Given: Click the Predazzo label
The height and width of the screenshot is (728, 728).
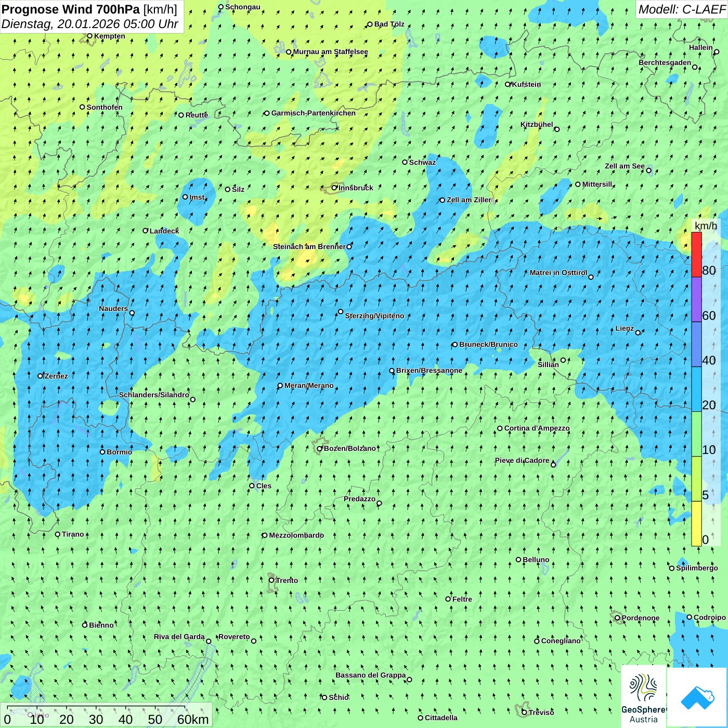Looking at the screenshot, I should pos(359,499).
